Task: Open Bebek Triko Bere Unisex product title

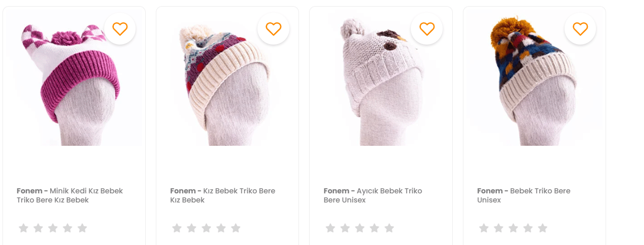Action: pos(524,195)
